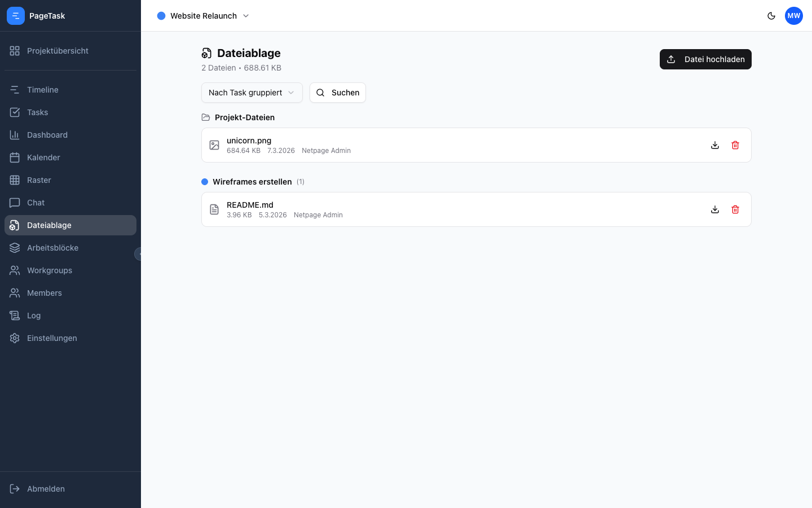The width and height of the screenshot is (812, 508).
Task: Download the README.md file
Action: tap(715, 209)
